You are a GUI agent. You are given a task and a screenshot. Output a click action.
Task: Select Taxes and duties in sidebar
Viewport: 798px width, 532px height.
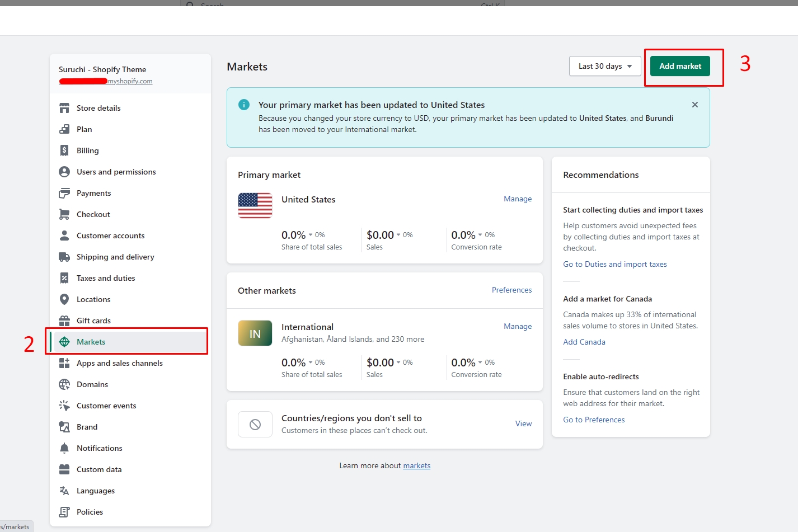106,278
